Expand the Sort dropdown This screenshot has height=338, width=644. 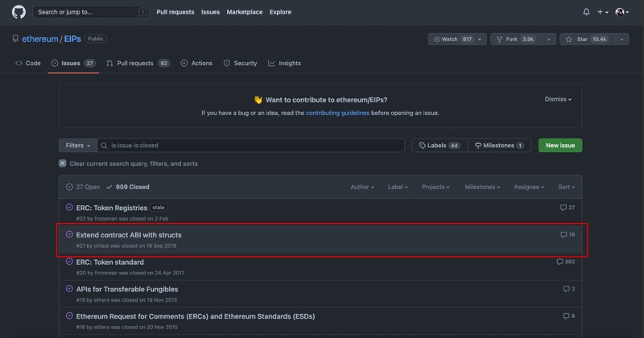point(566,187)
